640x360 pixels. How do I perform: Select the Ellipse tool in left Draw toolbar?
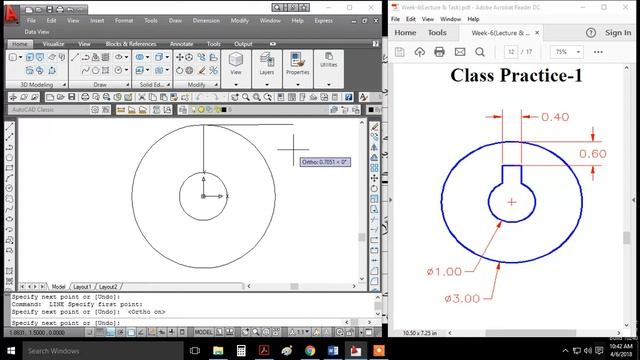click(10, 219)
